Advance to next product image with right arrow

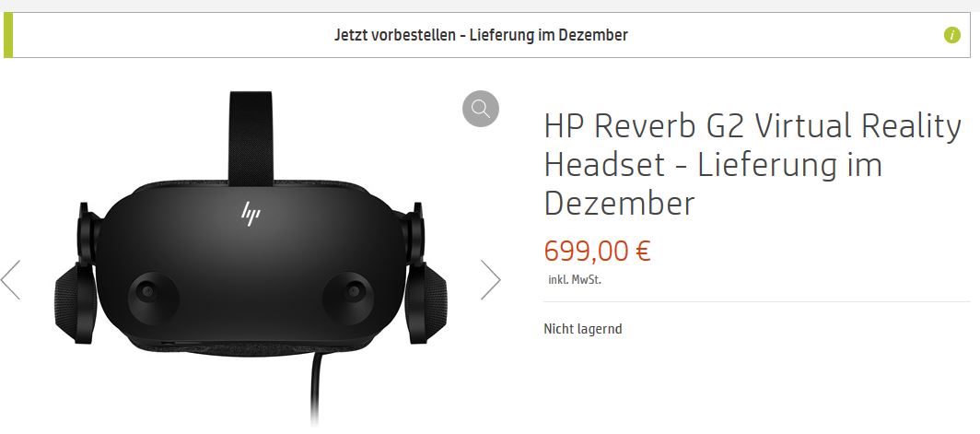coord(491,279)
